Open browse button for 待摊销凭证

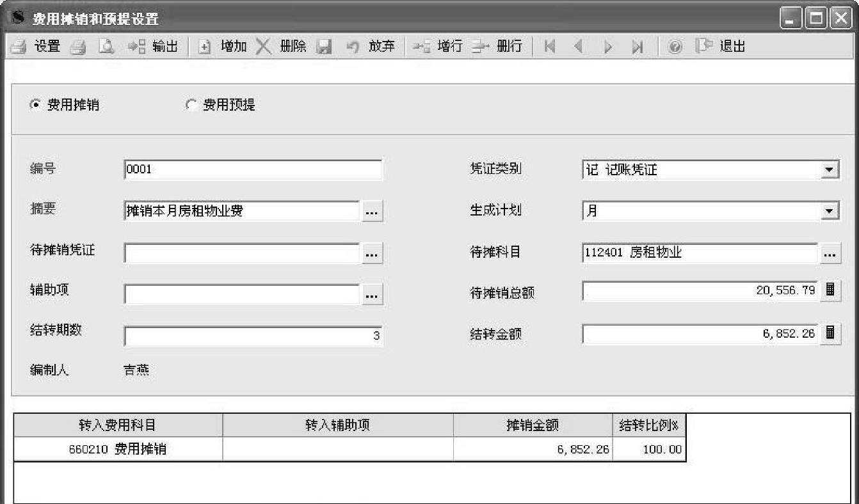373,254
